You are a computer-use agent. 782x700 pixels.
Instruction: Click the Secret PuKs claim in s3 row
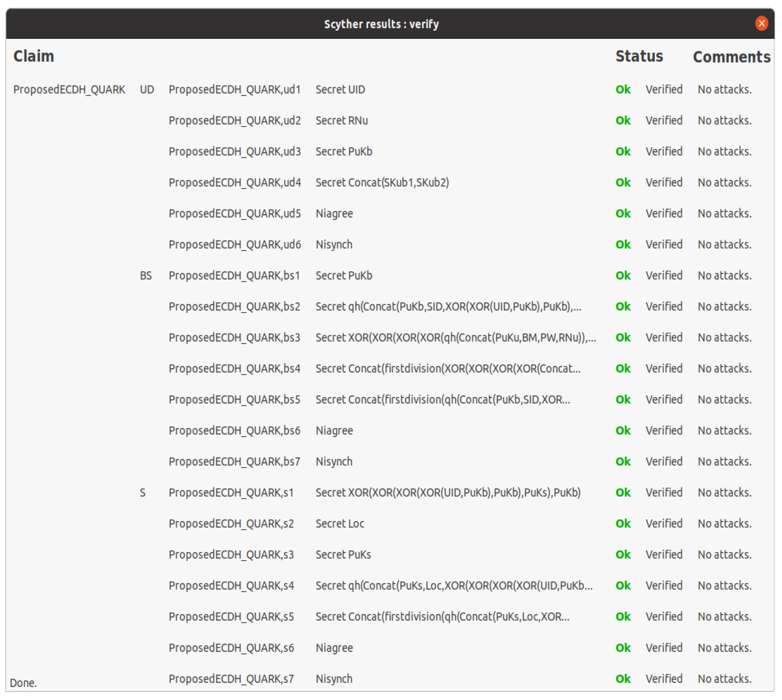pos(343,555)
